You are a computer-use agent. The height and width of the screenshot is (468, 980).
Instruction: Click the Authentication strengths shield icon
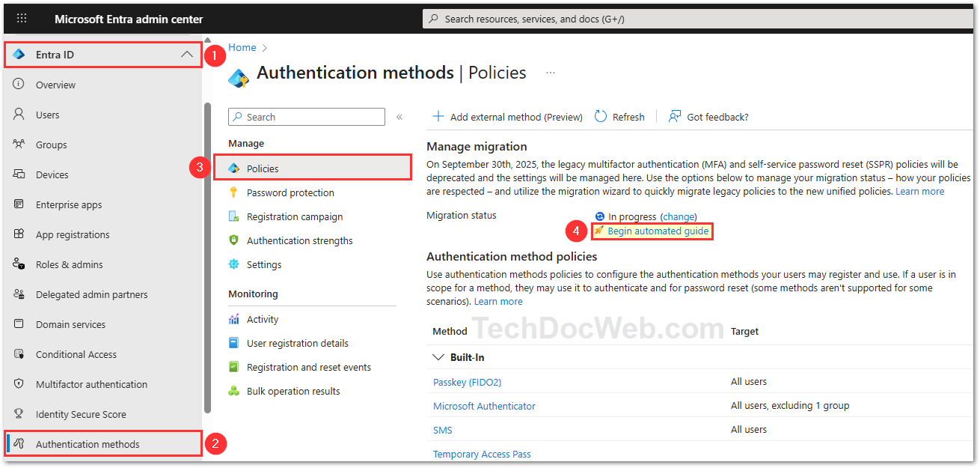pyautogui.click(x=233, y=240)
